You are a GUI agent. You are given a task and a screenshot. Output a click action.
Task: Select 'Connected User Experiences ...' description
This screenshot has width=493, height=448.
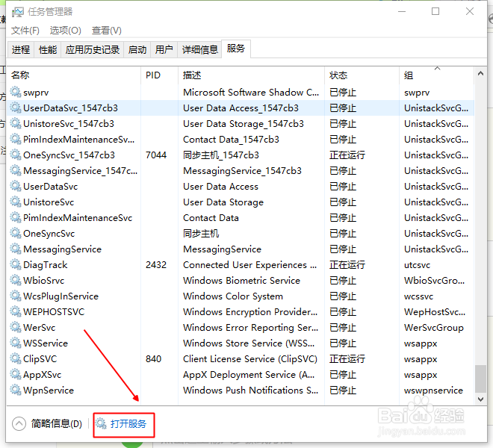tap(250, 265)
